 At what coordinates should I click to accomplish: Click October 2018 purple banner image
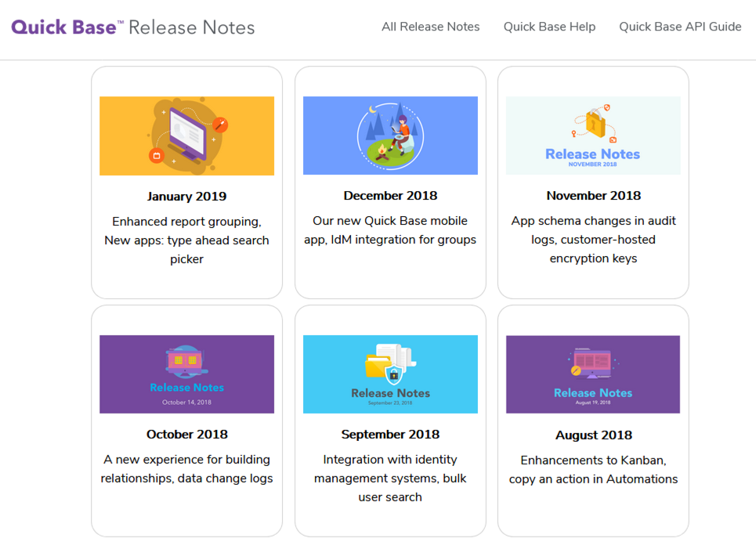[x=187, y=374]
